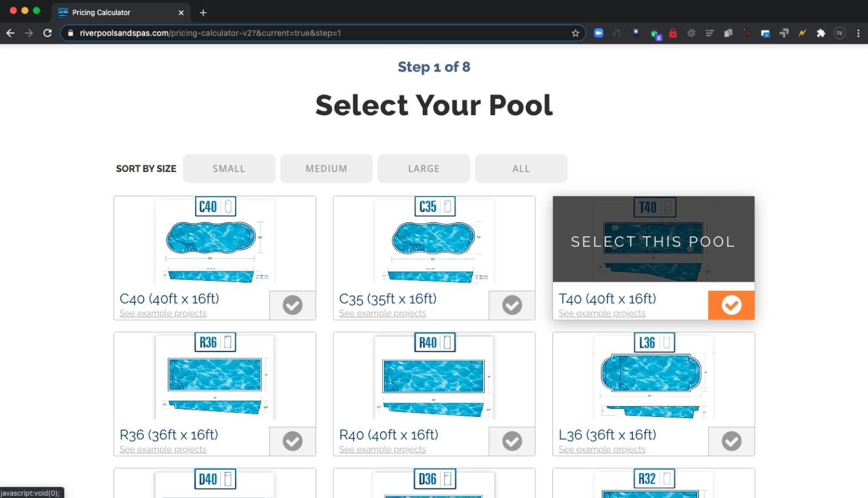Close the Pricing Calculator tab

[x=181, y=13]
